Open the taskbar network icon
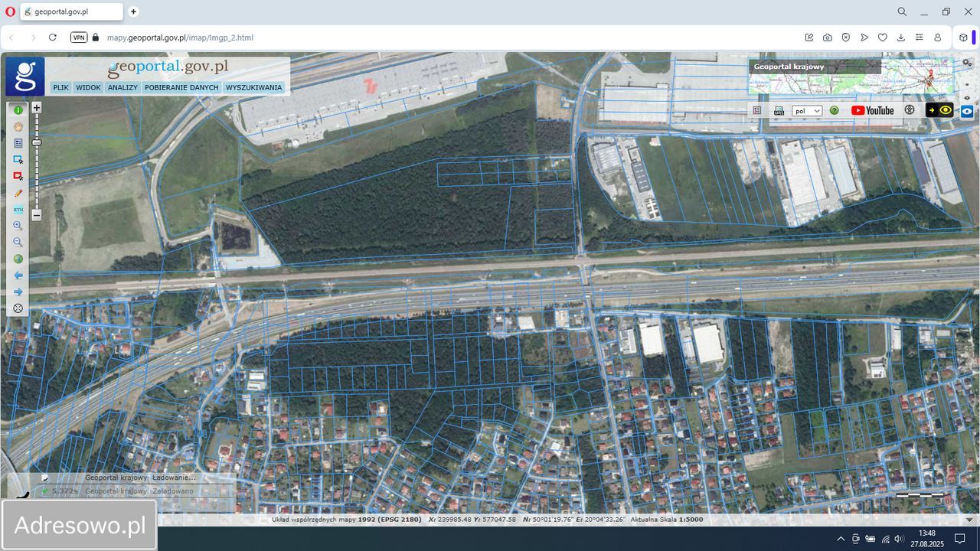Screen dimensions: 980x551 tap(885, 539)
